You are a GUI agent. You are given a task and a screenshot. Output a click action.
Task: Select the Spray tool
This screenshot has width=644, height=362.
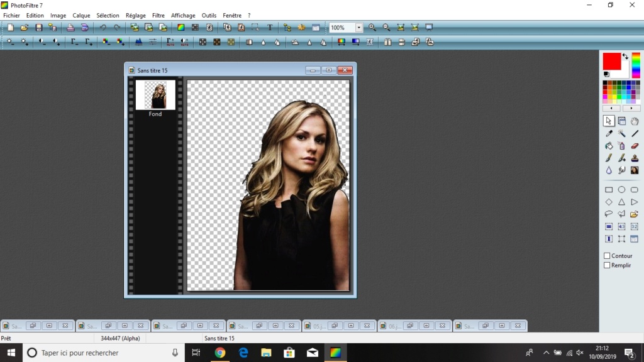click(621, 146)
